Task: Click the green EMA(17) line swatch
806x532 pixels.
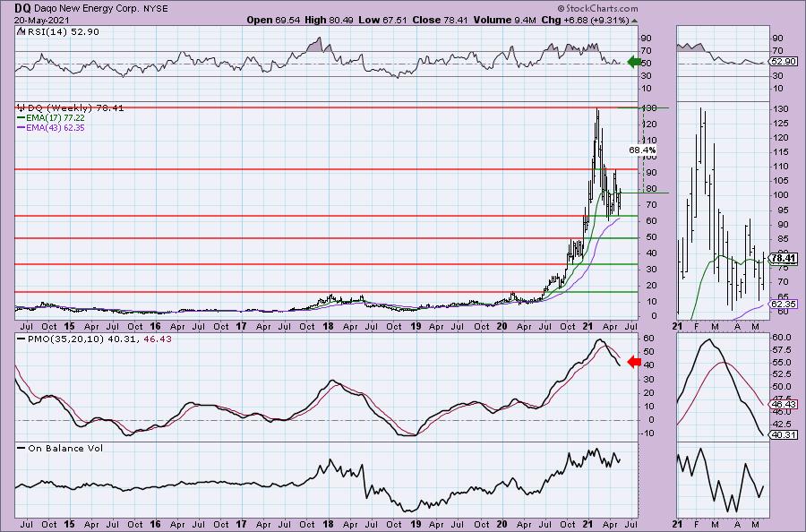Action: coord(21,117)
